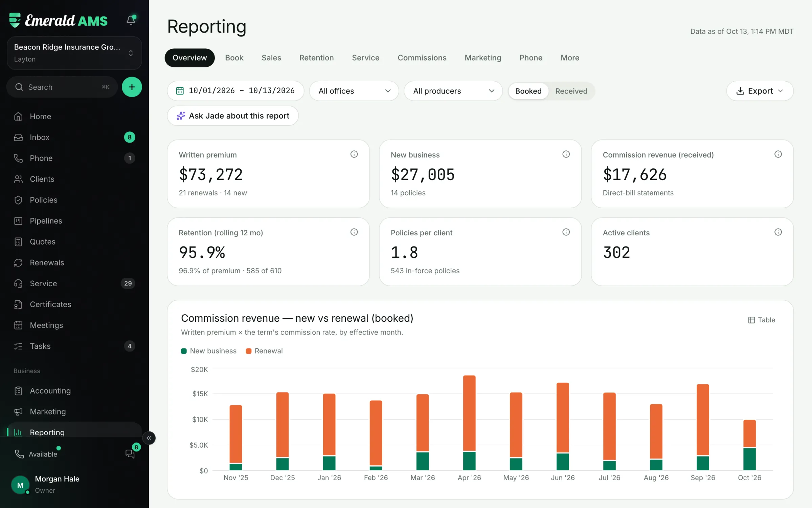Open the Marketing reporting tab
This screenshot has width=812, height=508.
pyautogui.click(x=483, y=58)
